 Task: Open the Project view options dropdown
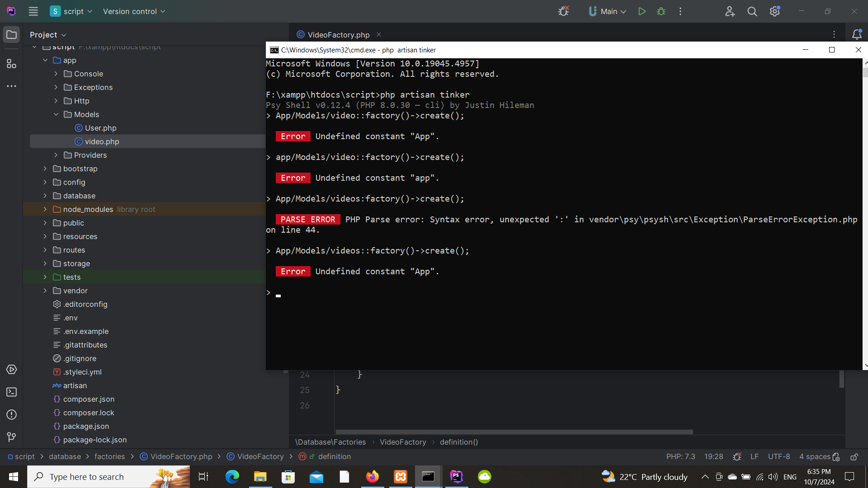click(x=48, y=35)
